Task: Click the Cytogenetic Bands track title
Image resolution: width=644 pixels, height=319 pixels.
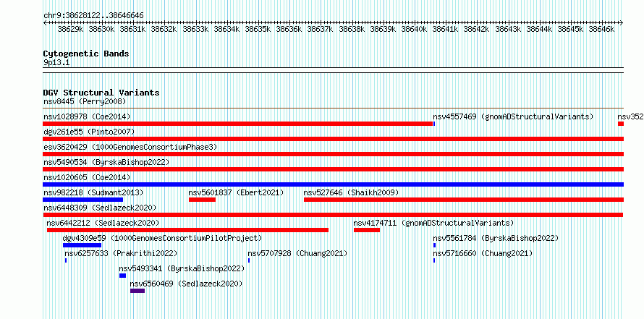Action: tap(86, 54)
